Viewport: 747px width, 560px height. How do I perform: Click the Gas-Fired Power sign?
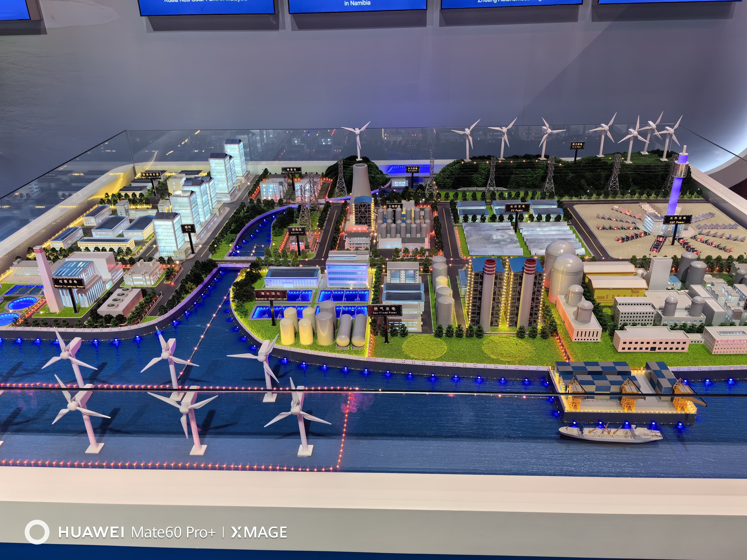(385, 310)
